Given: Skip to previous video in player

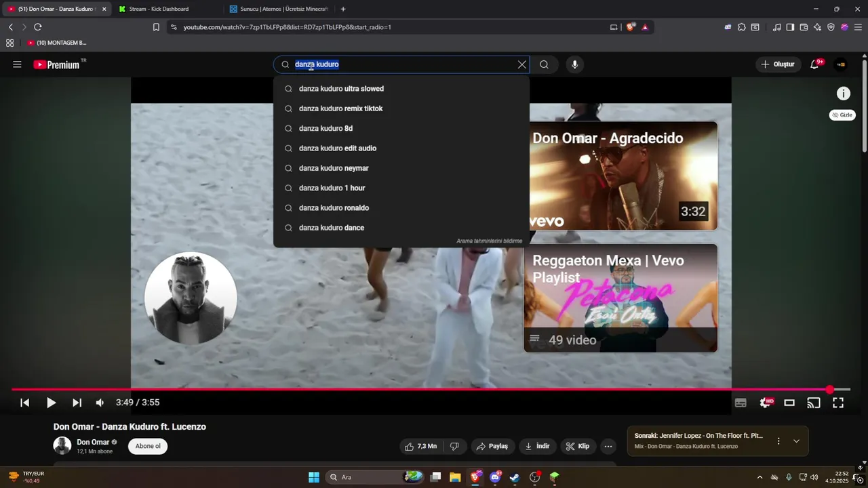Looking at the screenshot, I should click(24, 403).
